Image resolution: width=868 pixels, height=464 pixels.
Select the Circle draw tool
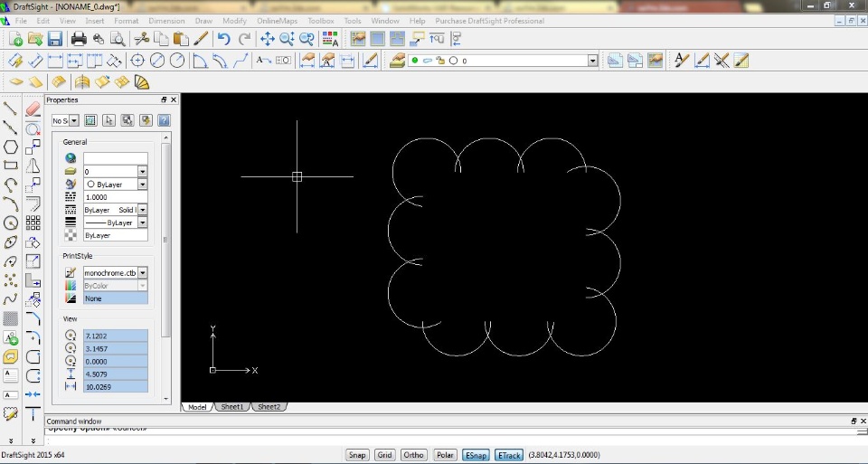11,223
